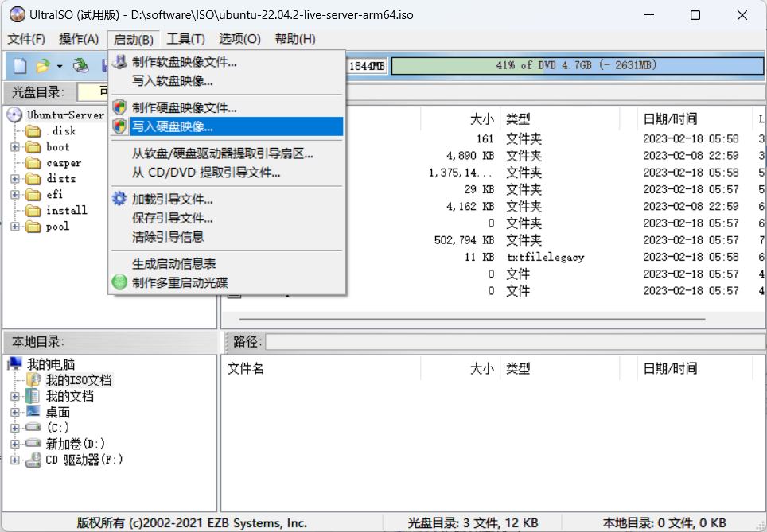Select the Ubuntu-Server disc icon in tree
767x532 pixels.
(14, 115)
